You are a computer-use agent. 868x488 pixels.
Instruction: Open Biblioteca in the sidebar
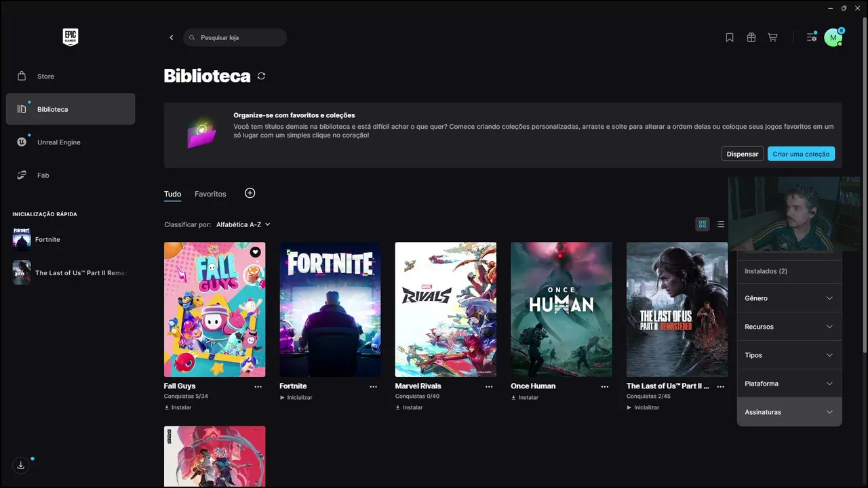coord(71,109)
